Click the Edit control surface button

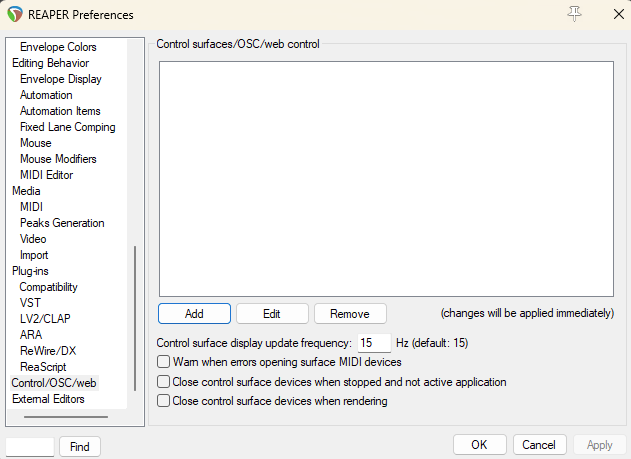pos(272,313)
